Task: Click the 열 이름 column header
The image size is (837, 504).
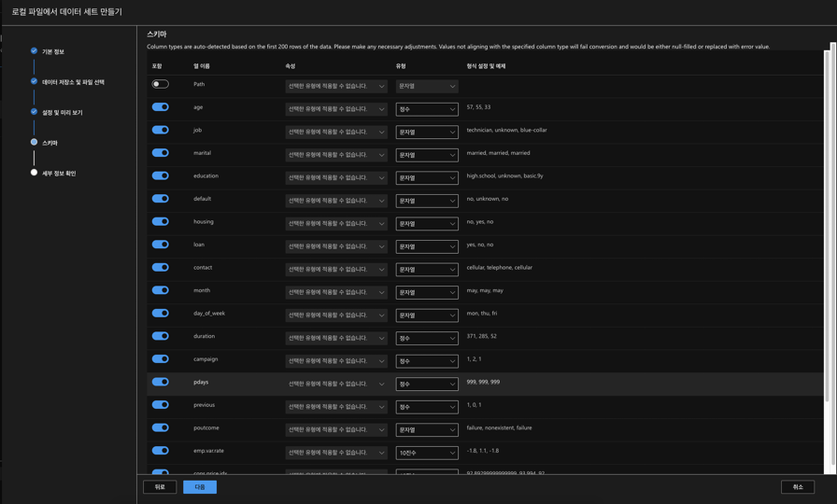Action: pyautogui.click(x=201, y=66)
